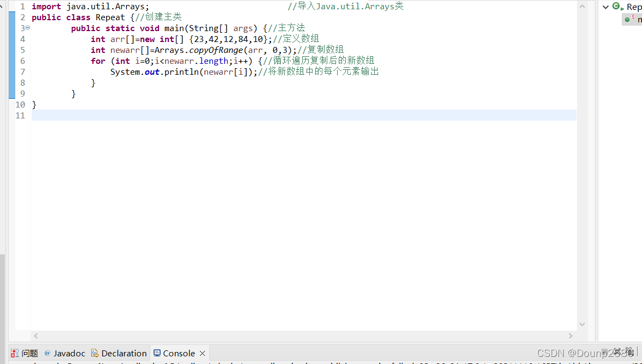The width and height of the screenshot is (642, 364).
Task: Click "println(newarr[i]);" on line 7
Action: pyautogui.click(x=211, y=72)
